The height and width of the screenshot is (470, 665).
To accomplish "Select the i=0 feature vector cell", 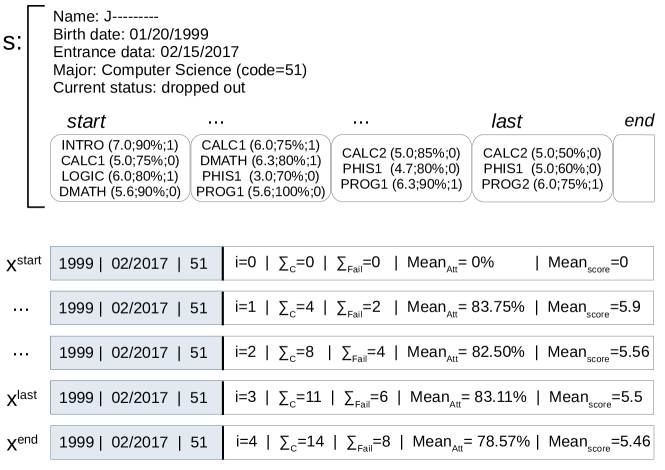I will click(437, 264).
